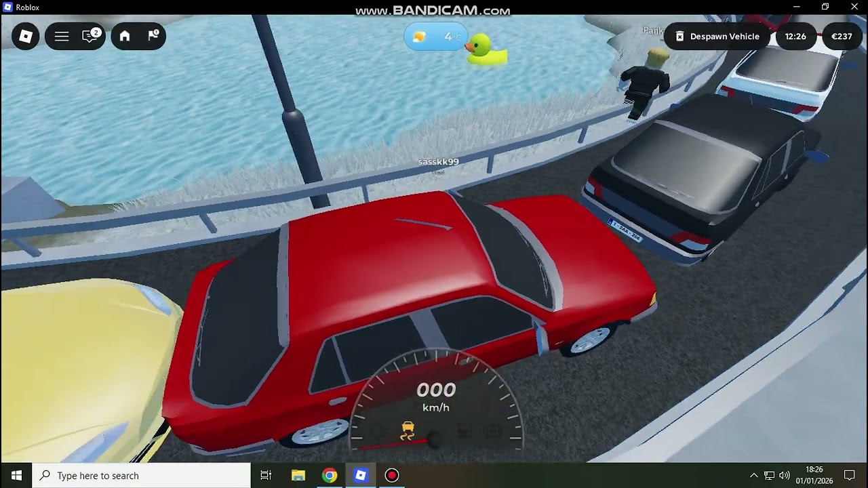The height and width of the screenshot is (488, 868).
Task: Click the €237 money balance
Action: pyautogui.click(x=842, y=37)
